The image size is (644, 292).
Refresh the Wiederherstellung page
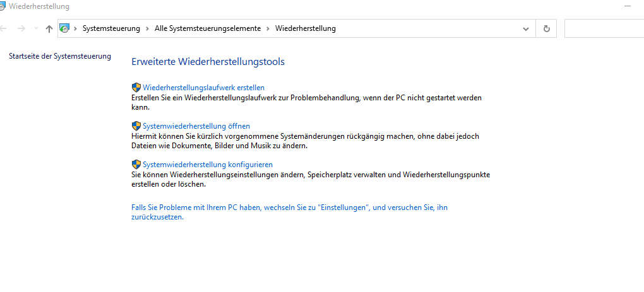pos(546,29)
